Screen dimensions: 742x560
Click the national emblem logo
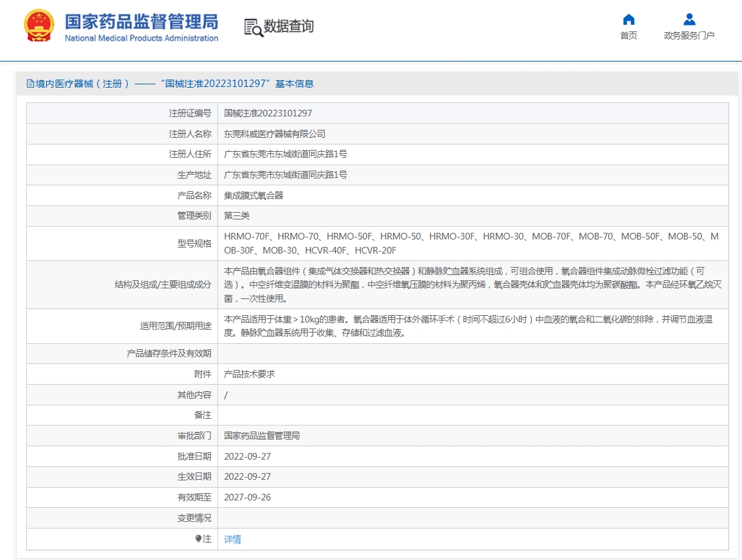[39, 26]
